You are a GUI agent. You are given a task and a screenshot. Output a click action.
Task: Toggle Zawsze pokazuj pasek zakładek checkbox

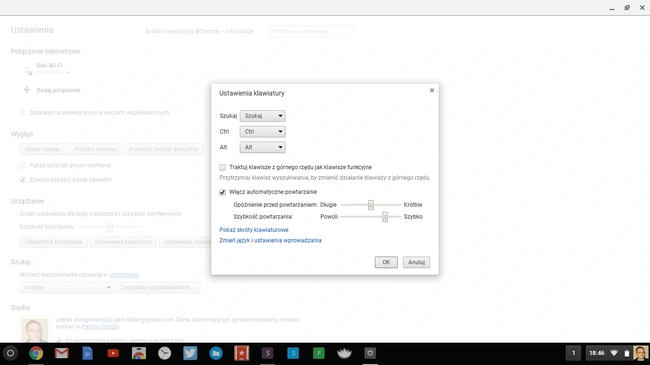[x=22, y=180]
